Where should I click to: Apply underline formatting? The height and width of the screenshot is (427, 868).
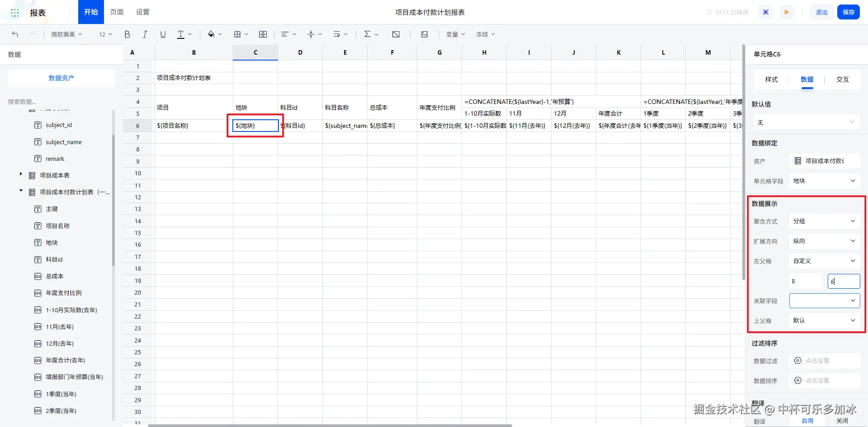163,34
